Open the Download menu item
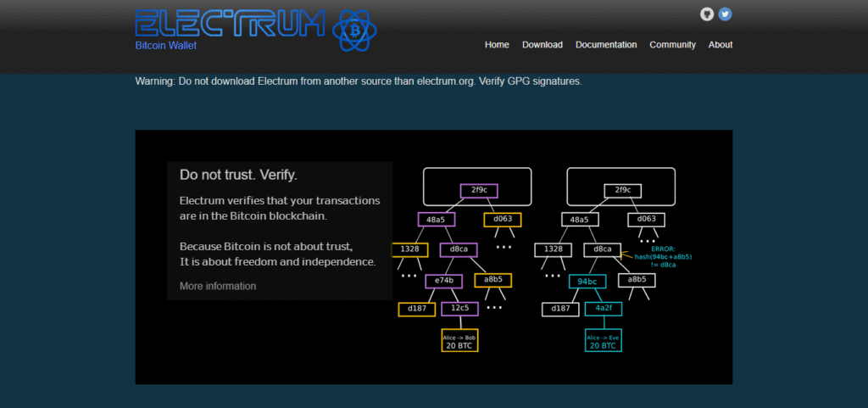The height and width of the screenshot is (408, 868). [x=542, y=45]
